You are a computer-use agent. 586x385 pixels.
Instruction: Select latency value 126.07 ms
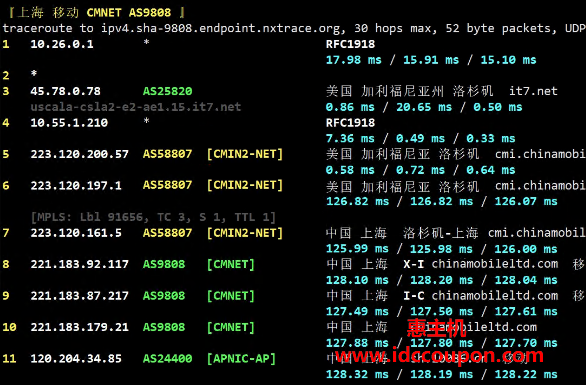(526, 201)
